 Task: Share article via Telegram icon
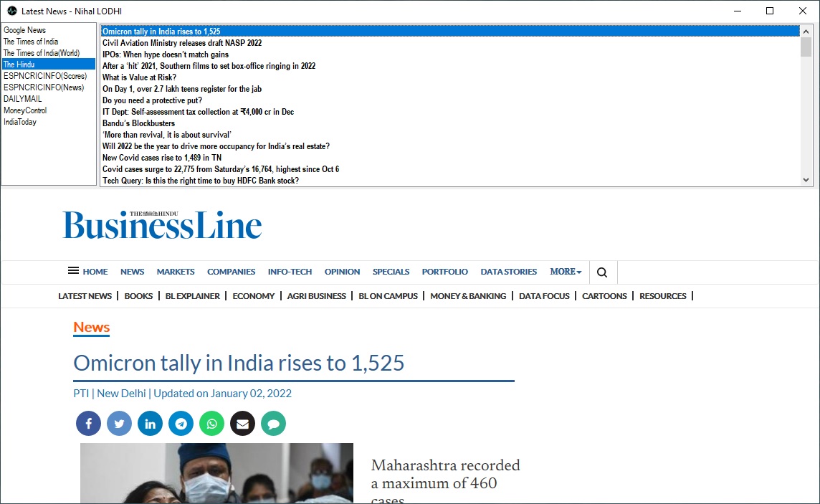click(181, 424)
